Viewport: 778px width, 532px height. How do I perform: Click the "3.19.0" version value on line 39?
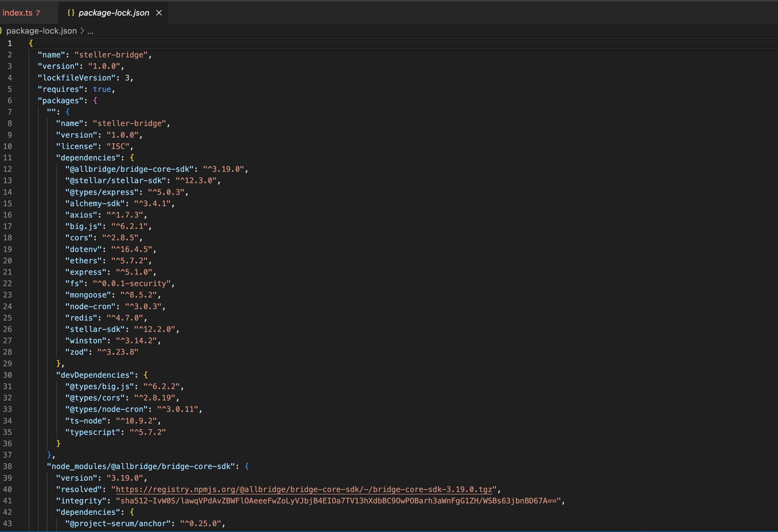pos(125,478)
